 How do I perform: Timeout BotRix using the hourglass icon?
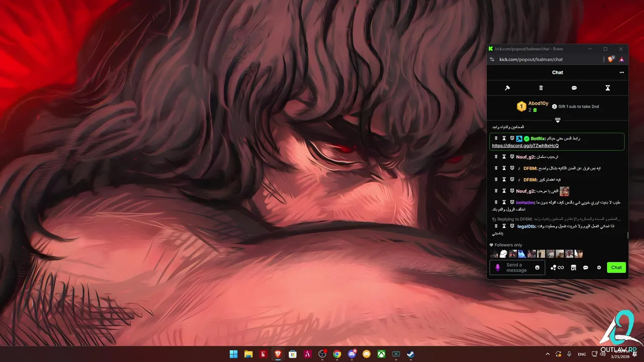(x=504, y=138)
